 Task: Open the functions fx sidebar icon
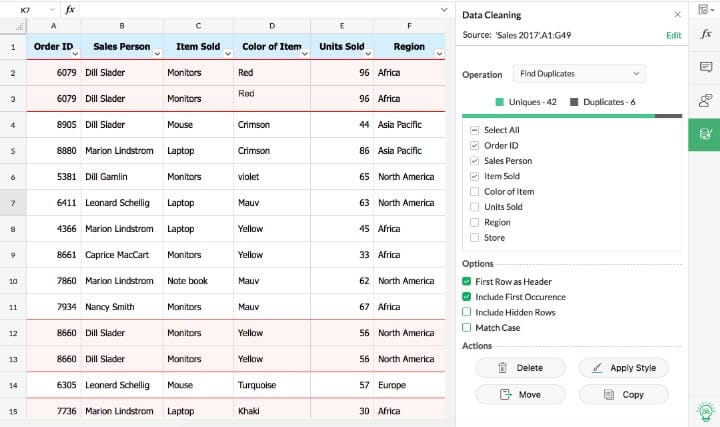pyautogui.click(x=706, y=34)
